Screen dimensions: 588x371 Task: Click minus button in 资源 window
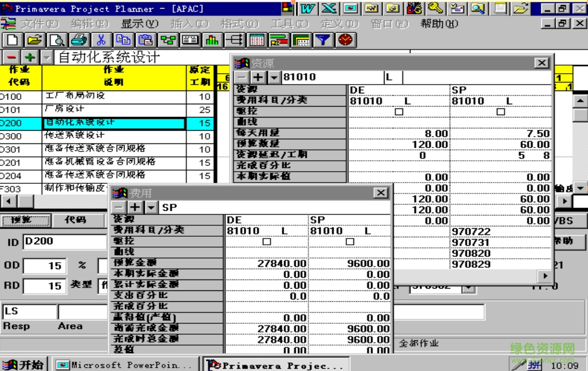pos(242,77)
